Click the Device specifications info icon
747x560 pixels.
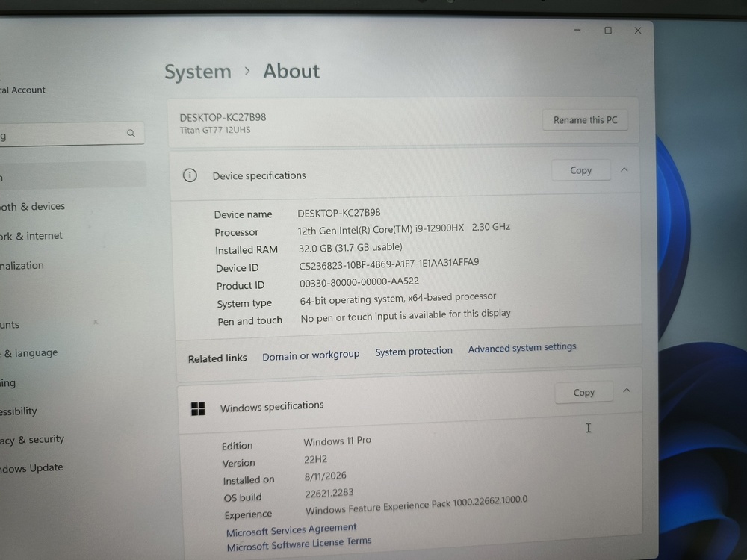click(x=190, y=175)
